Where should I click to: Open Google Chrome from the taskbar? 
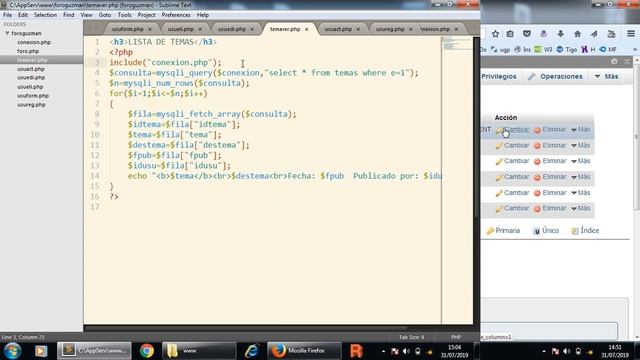(x=147, y=351)
